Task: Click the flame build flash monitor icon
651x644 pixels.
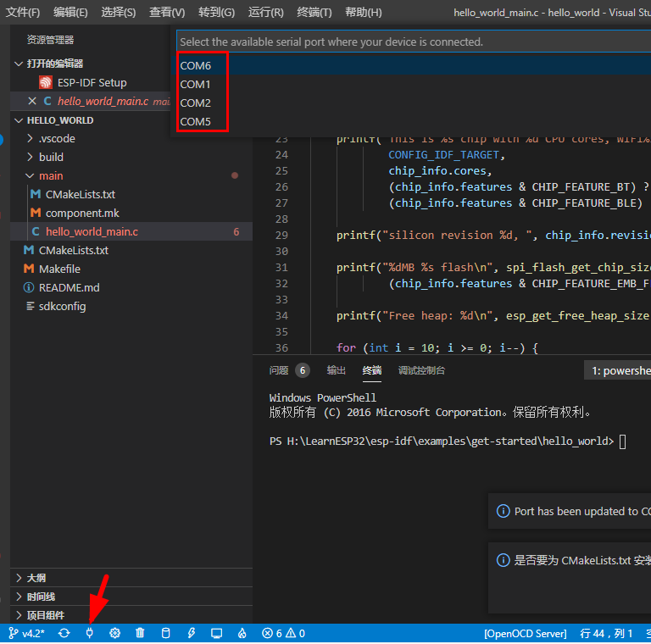Action: (242, 633)
